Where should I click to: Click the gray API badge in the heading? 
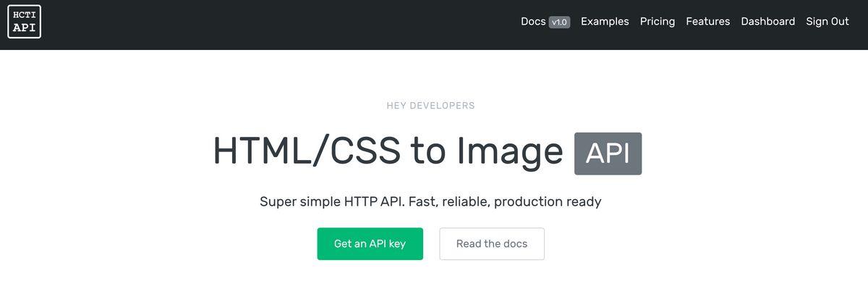(608, 154)
